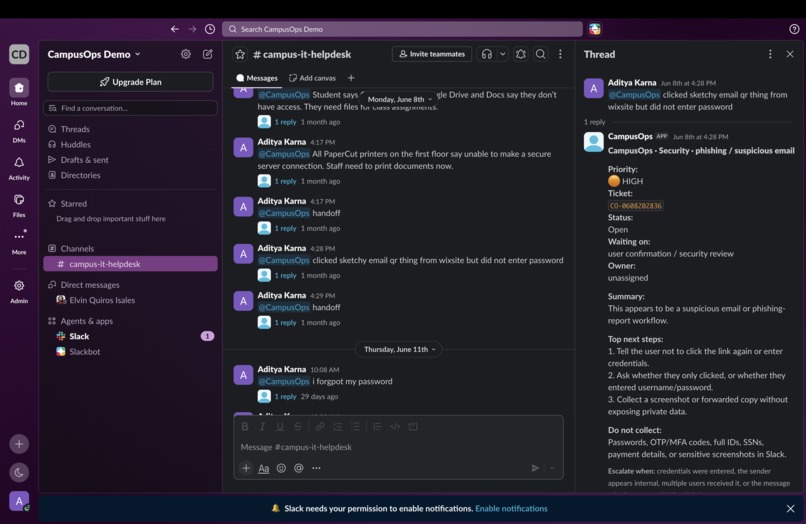This screenshot has height=524, width=806.
Task: Star the campus-it-helpdesk channel
Action: [x=240, y=54]
